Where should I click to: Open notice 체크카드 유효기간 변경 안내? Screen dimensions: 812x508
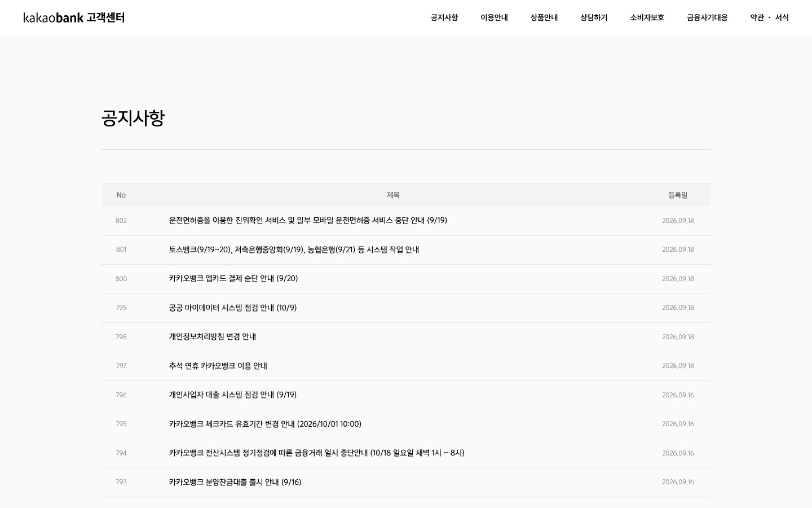pos(265,424)
